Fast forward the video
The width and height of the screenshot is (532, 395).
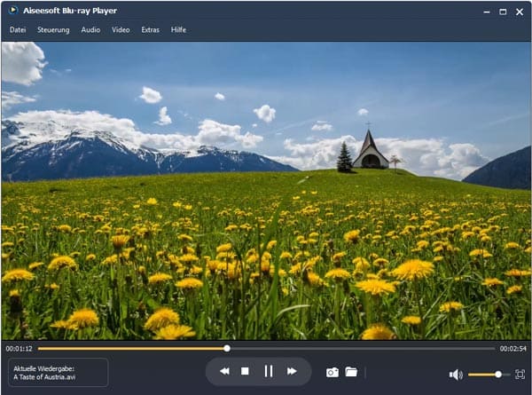(x=291, y=371)
